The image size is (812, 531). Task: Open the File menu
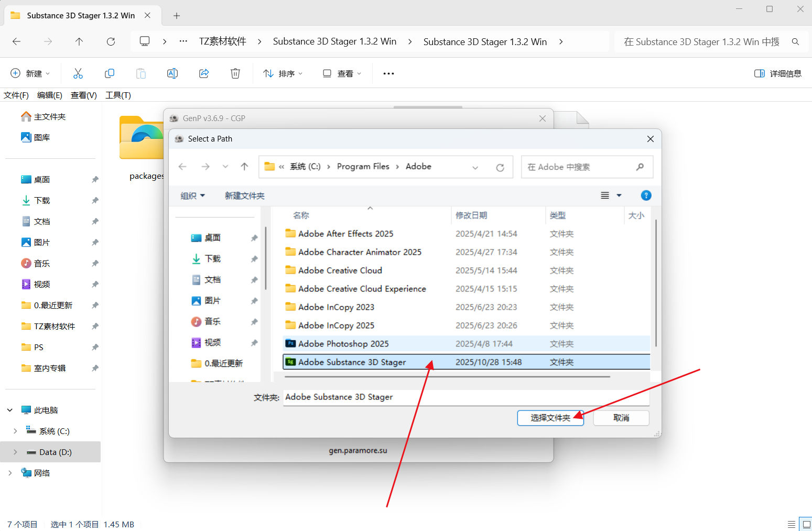point(16,95)
